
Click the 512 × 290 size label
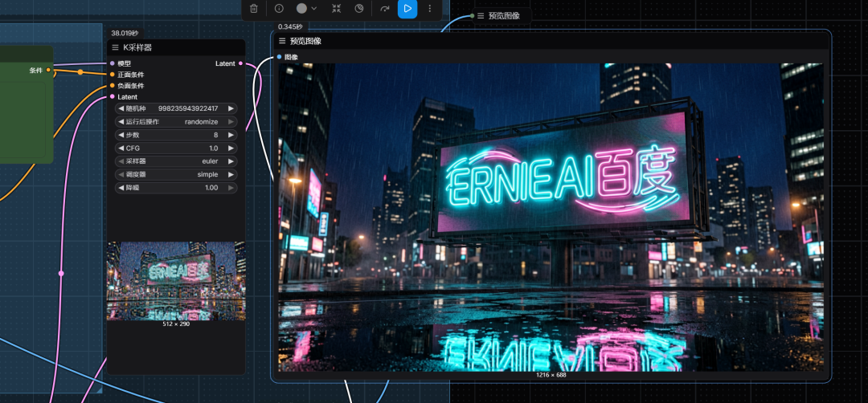[x=176, y=324]
